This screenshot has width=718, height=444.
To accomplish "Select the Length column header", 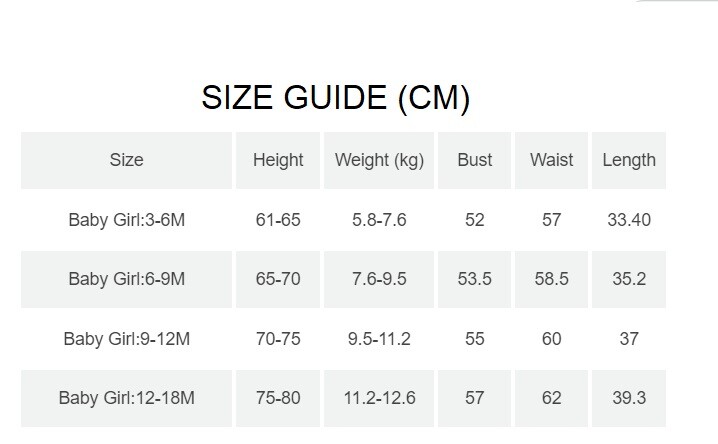I will [x=629, y=160].
